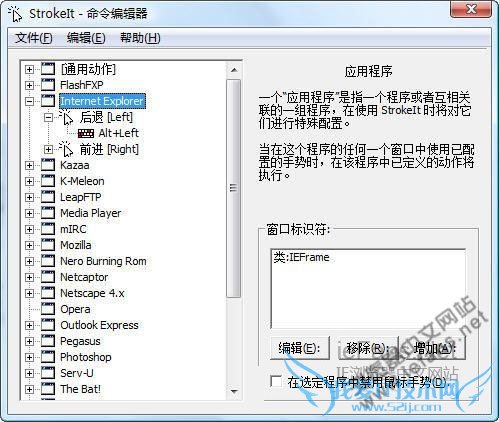Collapse the Internet Explorer tree node

(x=29, y=101)
